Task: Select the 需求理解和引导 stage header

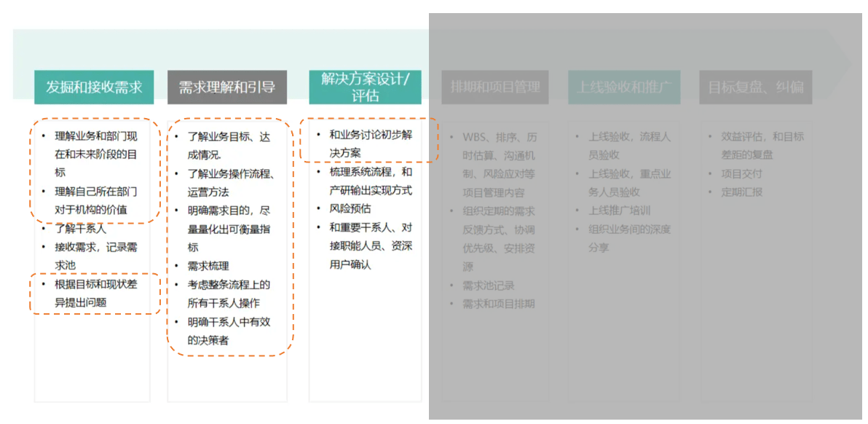Action: coord(226,86)
